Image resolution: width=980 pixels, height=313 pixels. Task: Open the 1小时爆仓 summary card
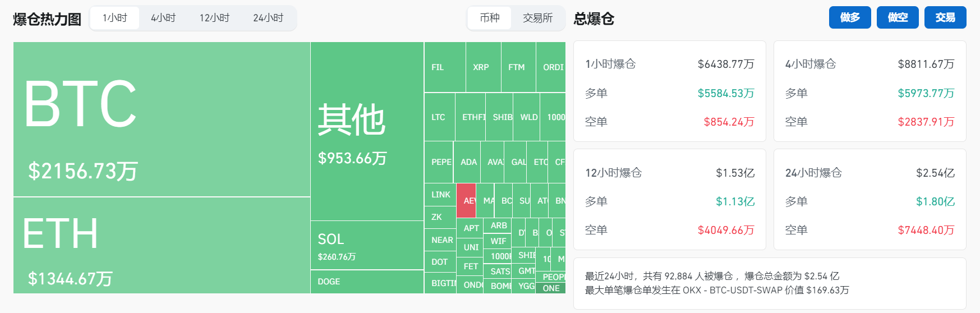pos(669,91)
